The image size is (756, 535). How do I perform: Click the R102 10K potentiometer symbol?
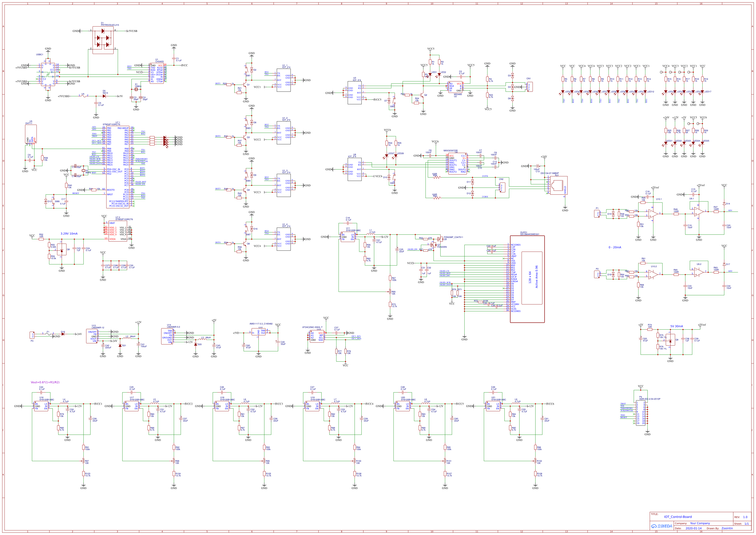pos(535,461)
